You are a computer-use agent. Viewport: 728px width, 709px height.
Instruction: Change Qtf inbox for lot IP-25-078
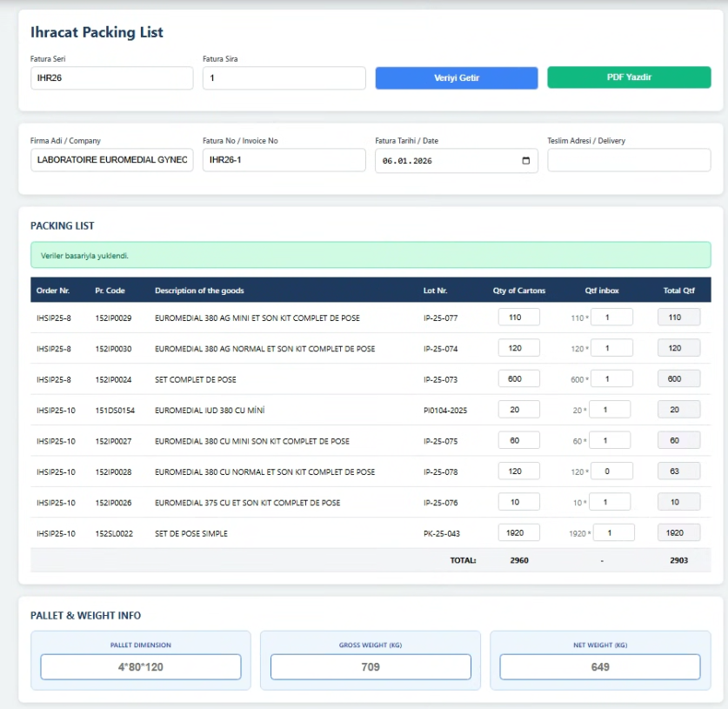point(611,472)
